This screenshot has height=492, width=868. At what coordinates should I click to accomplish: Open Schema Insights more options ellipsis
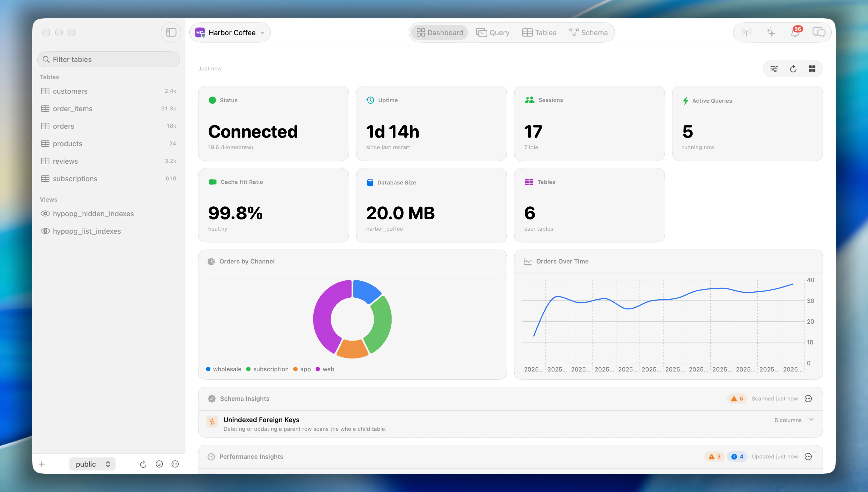click(808, 399)
